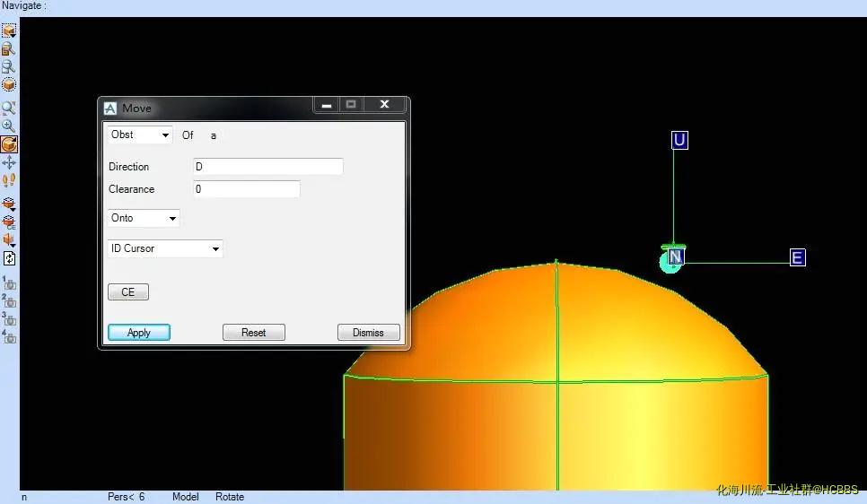867x504 pixels.
Task: Click the refresh view page icon
Action: [9, 258]
